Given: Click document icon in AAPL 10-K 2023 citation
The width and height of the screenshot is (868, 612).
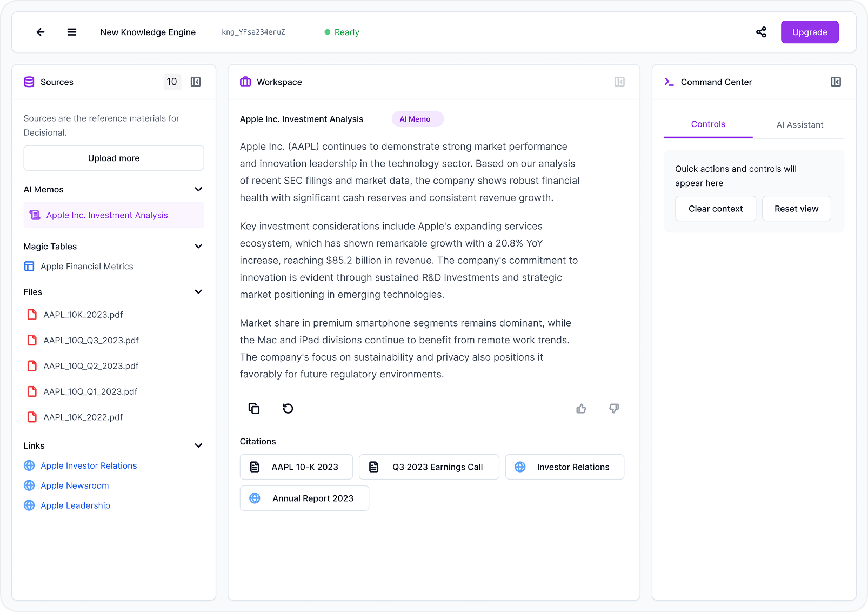Looking at the screenshot, I should click(x=255, y=467).
